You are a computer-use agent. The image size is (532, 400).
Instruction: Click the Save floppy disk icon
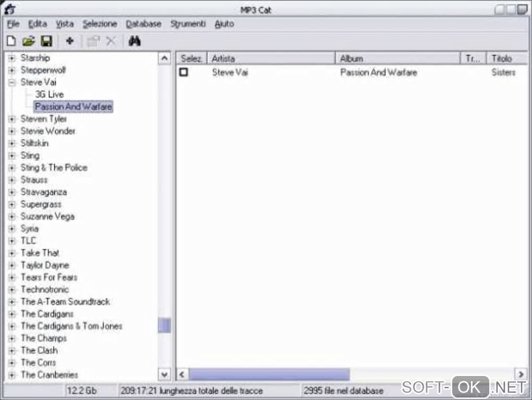pyautogui.click(x=46, y=41)
